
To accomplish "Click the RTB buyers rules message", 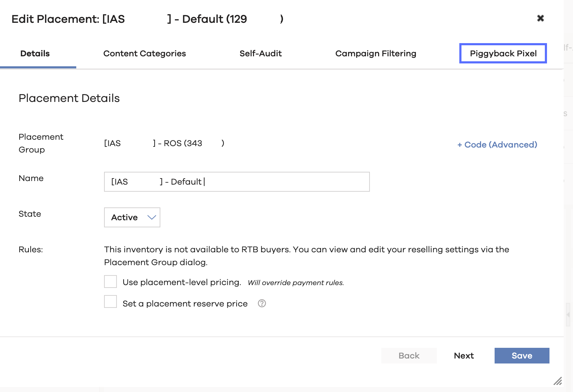I will point(306,256).
